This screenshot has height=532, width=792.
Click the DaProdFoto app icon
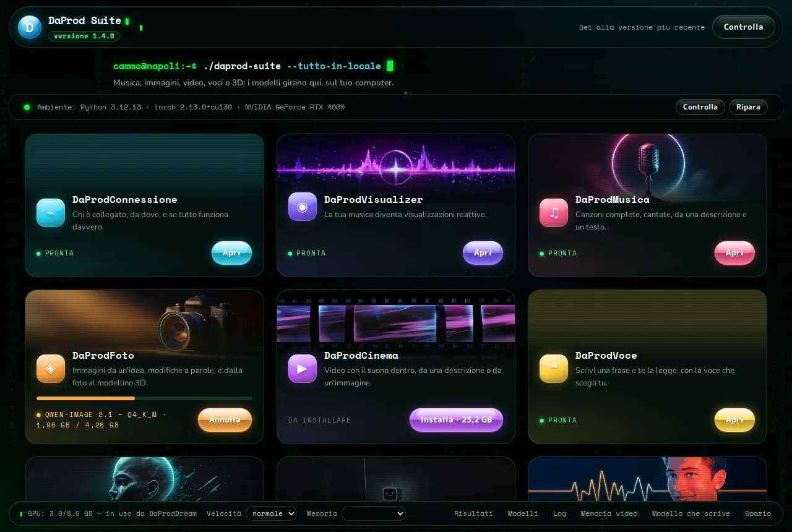pyautogui.click(x=51, y=369)
